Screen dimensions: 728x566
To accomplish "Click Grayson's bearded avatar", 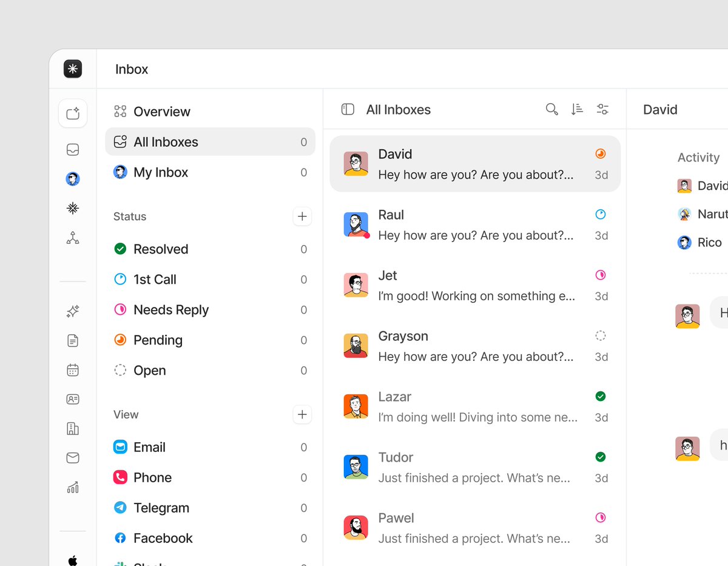I will (356, 346).
